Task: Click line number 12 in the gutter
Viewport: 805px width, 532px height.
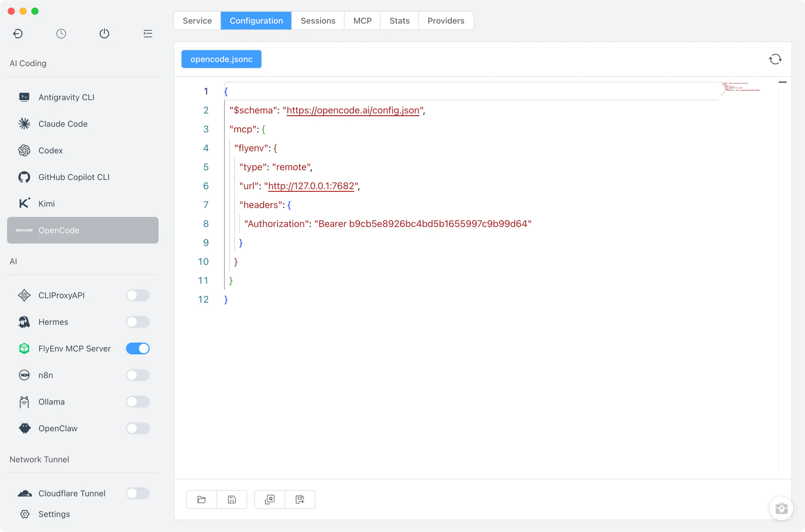Action: [x=203, y=299]
